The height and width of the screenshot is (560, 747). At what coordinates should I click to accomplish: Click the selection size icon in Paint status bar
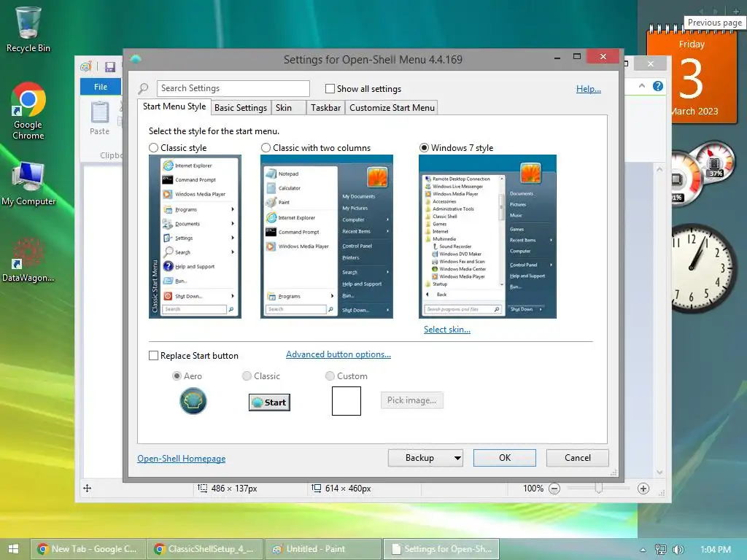click(203, 488)
